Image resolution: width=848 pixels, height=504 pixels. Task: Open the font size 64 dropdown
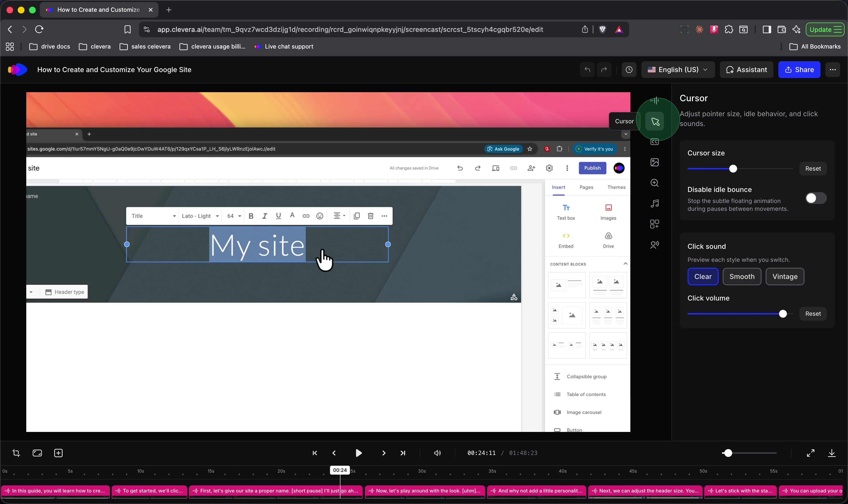pos(234,216)
